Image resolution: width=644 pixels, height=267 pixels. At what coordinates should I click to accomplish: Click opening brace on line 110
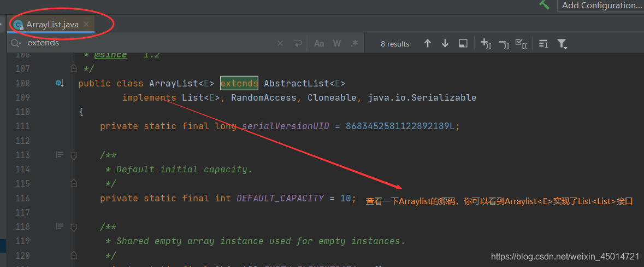coord(81,112)
